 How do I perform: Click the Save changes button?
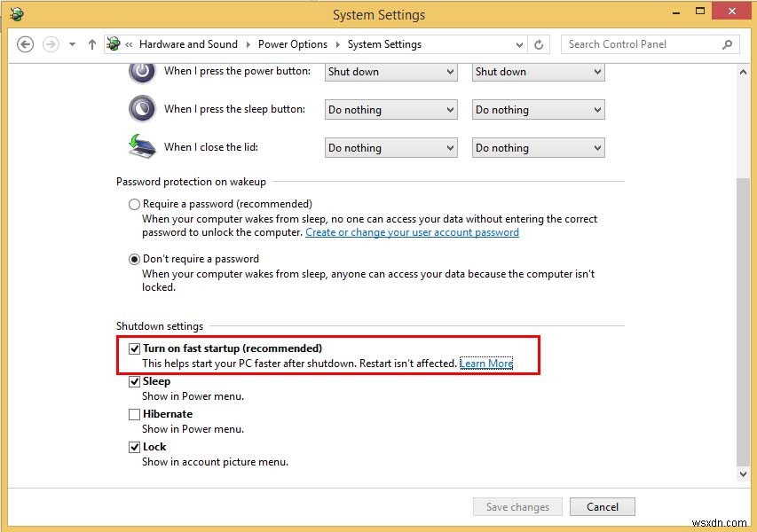tap(517, 506)
